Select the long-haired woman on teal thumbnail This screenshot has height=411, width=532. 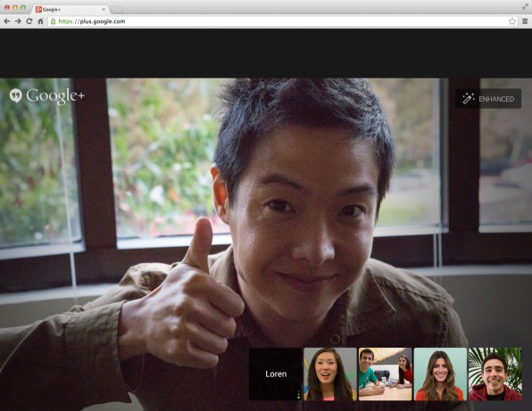tap(440, 374)
